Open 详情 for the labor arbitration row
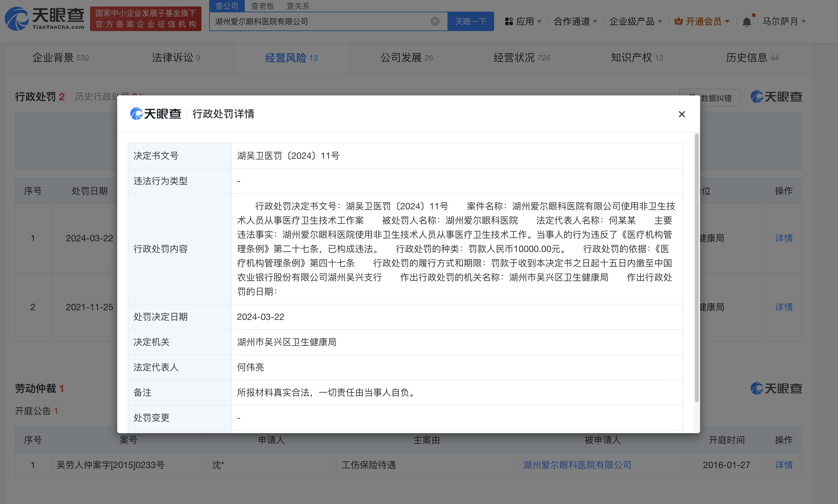838x504 pixels. click(784, 465)
